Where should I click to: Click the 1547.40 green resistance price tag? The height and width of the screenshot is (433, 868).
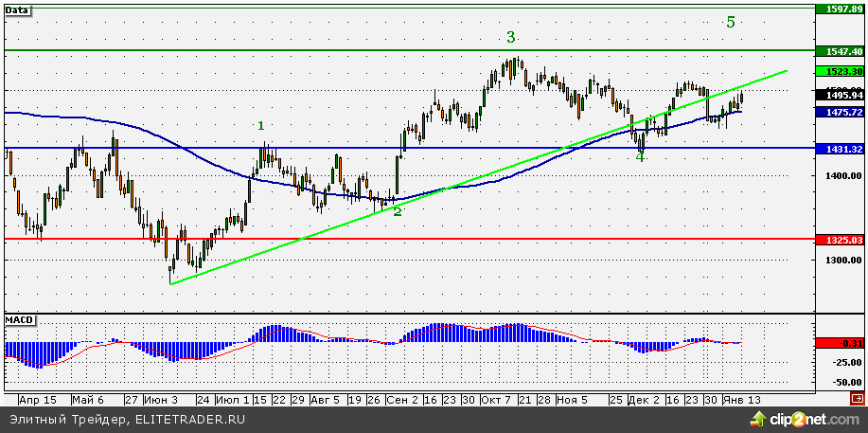coord(841,50)
